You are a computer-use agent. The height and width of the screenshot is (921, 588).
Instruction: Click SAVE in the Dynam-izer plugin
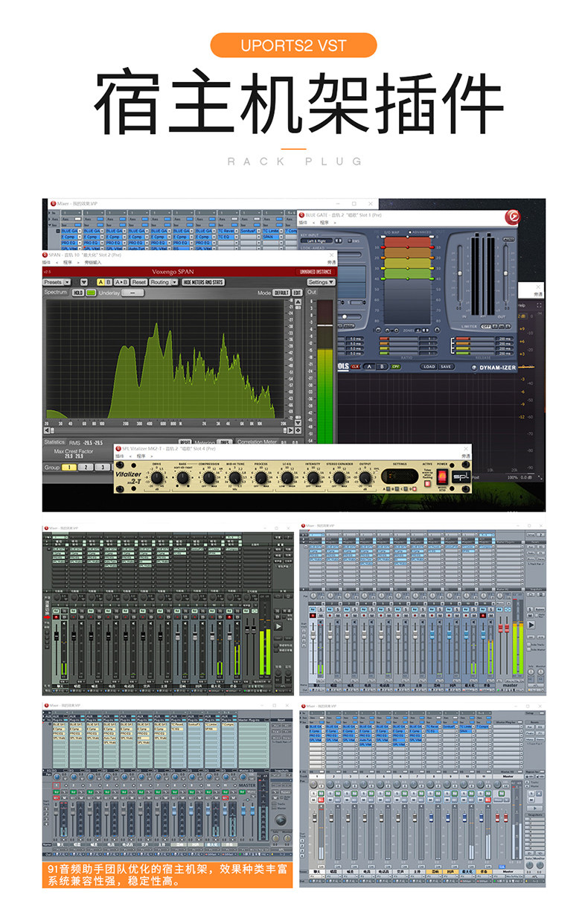point(446,366)
